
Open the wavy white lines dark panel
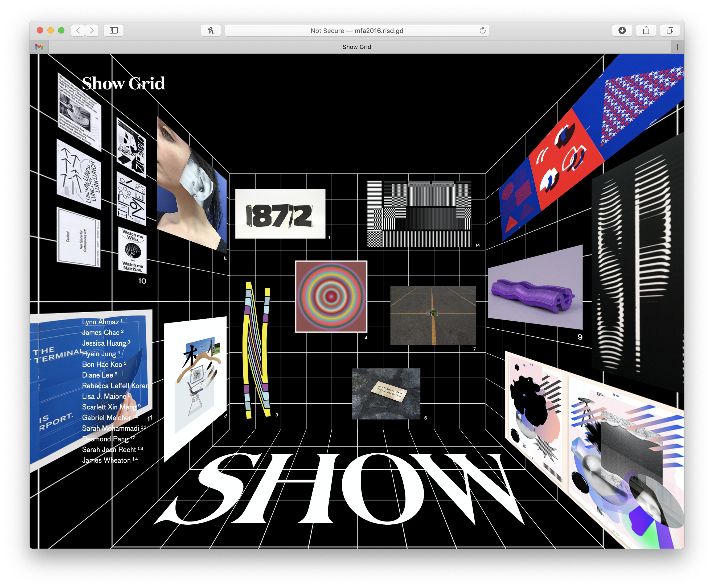638,263
